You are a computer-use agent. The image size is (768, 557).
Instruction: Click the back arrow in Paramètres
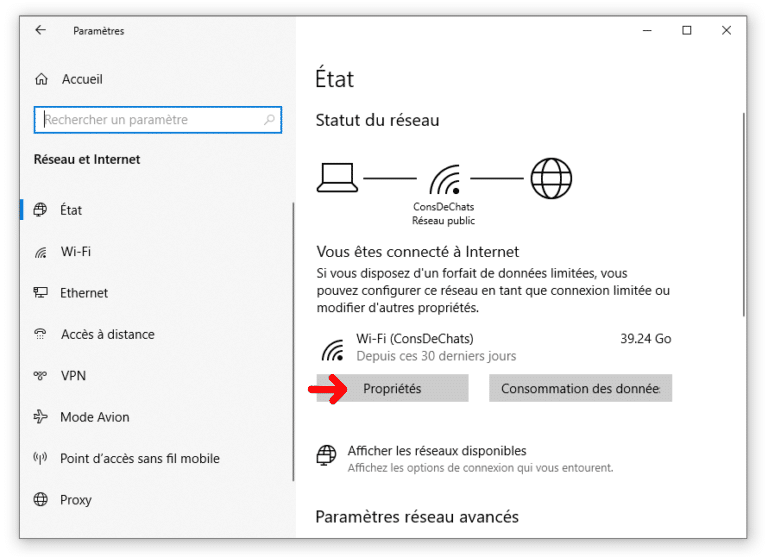(41, 31)
